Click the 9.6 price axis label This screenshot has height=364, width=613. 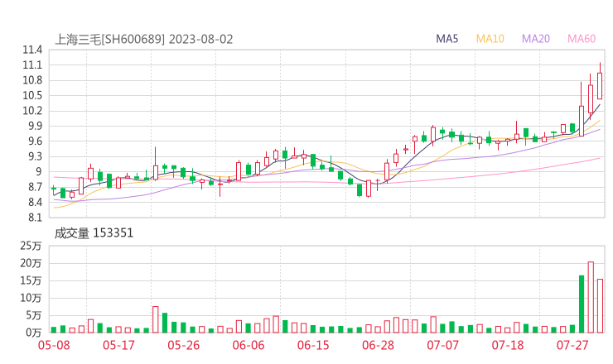point(35,141)
